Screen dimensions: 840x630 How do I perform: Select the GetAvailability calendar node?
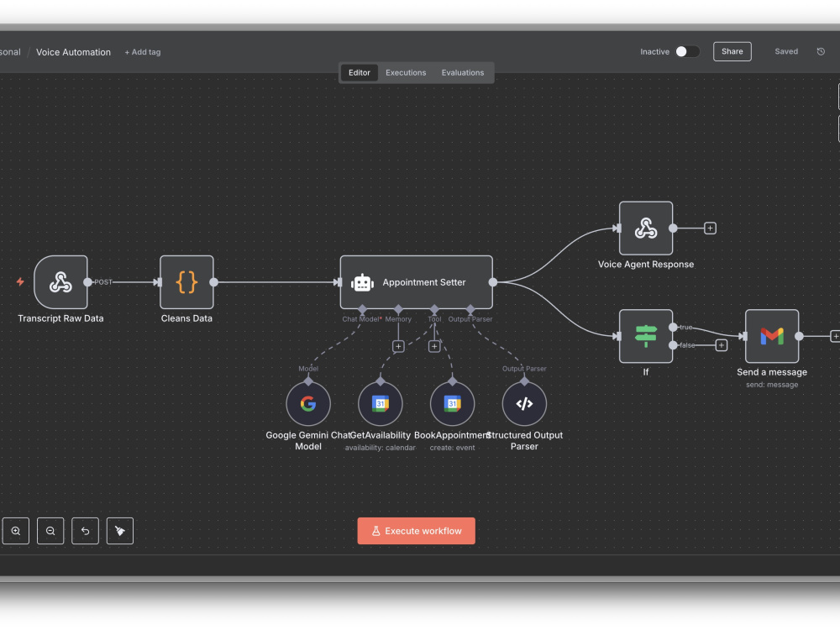click(x=381, y=403)
